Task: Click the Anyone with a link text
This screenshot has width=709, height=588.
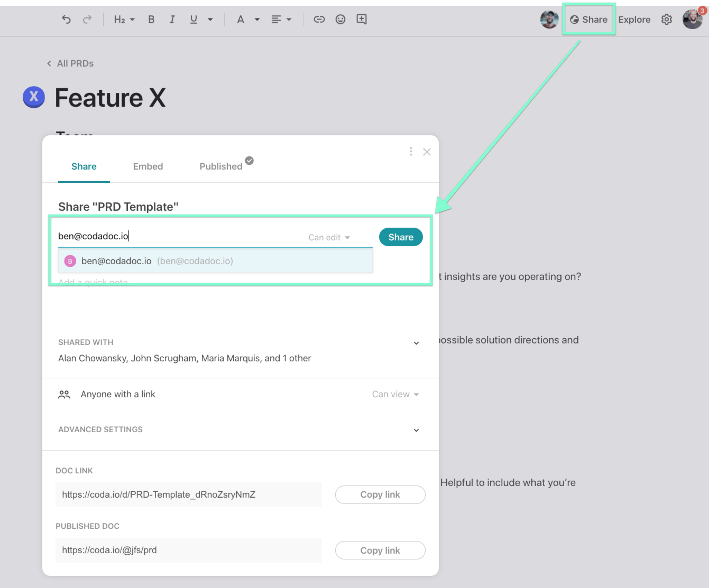Action: (x=118, y=394)
